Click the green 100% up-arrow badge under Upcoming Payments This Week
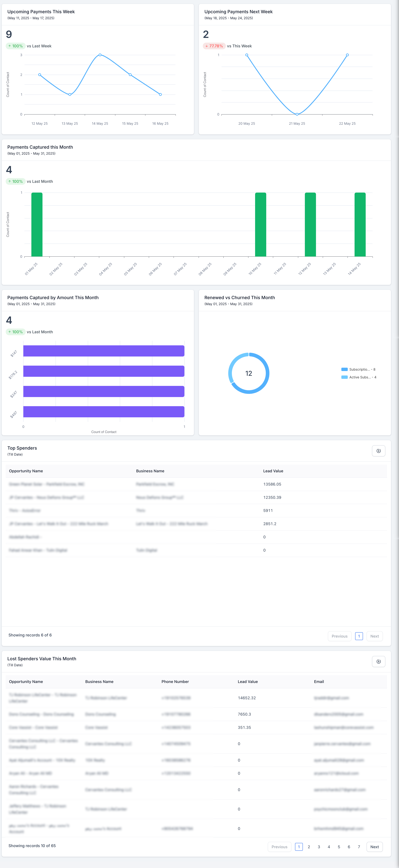The image size is (399, 868). click(15, 46)
